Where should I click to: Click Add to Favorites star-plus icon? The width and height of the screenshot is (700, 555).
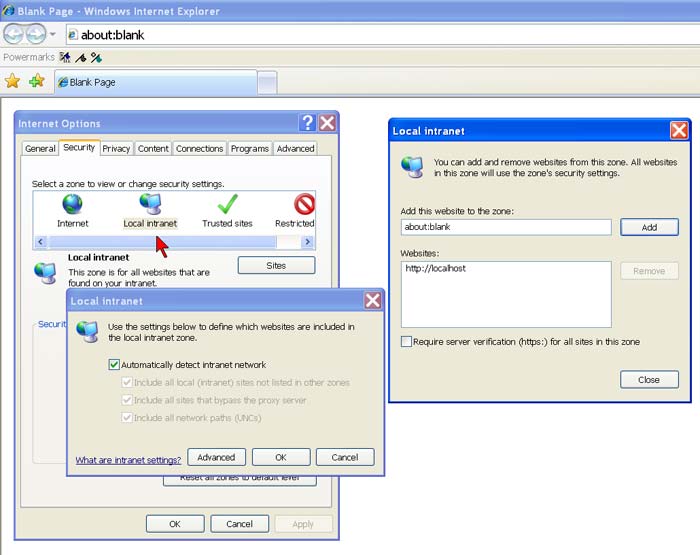(x=37, y=81)
